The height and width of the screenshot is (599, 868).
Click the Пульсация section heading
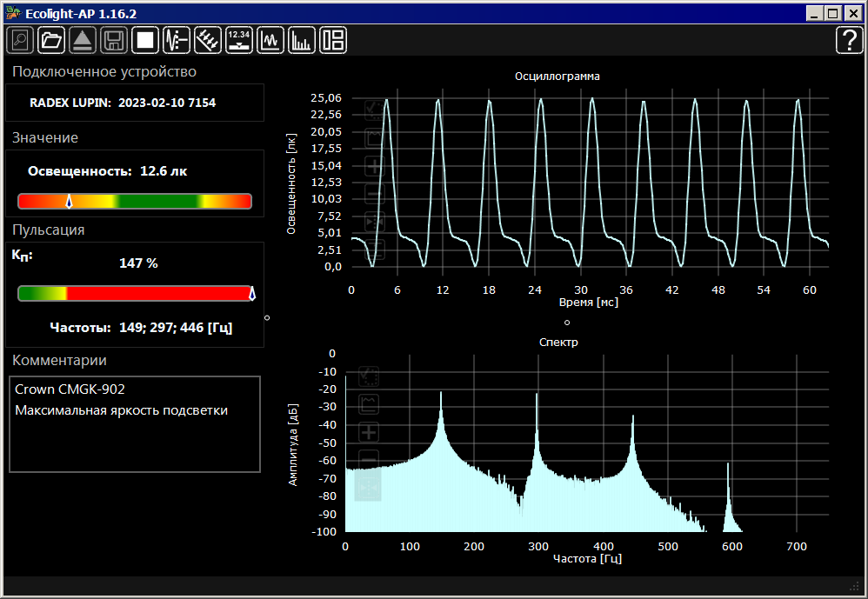48,230
